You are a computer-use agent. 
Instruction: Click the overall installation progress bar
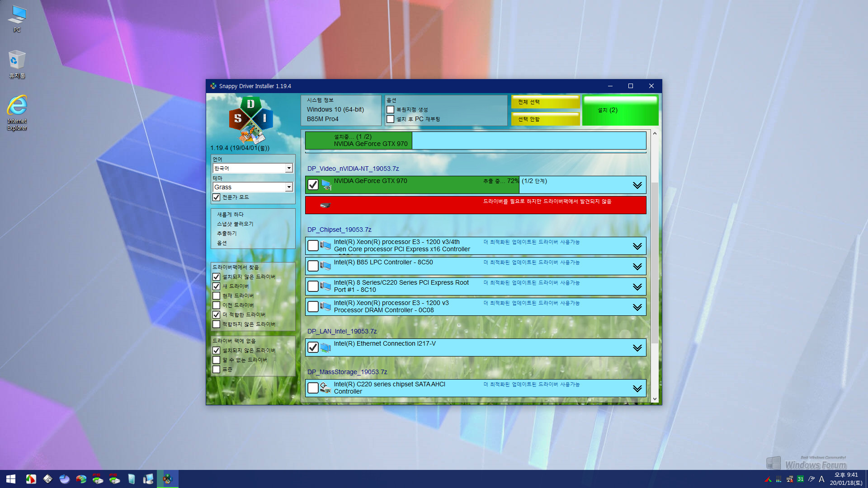coord(476,141)
